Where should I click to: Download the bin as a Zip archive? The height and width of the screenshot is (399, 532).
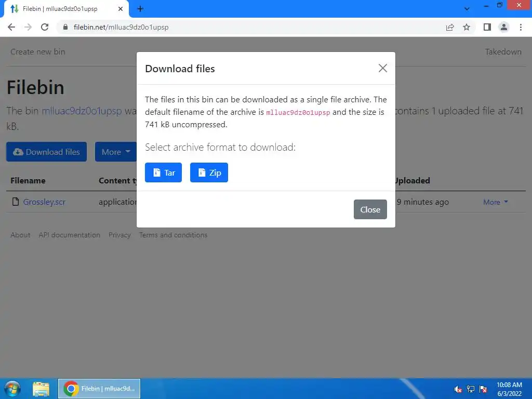tap(209, 172)
